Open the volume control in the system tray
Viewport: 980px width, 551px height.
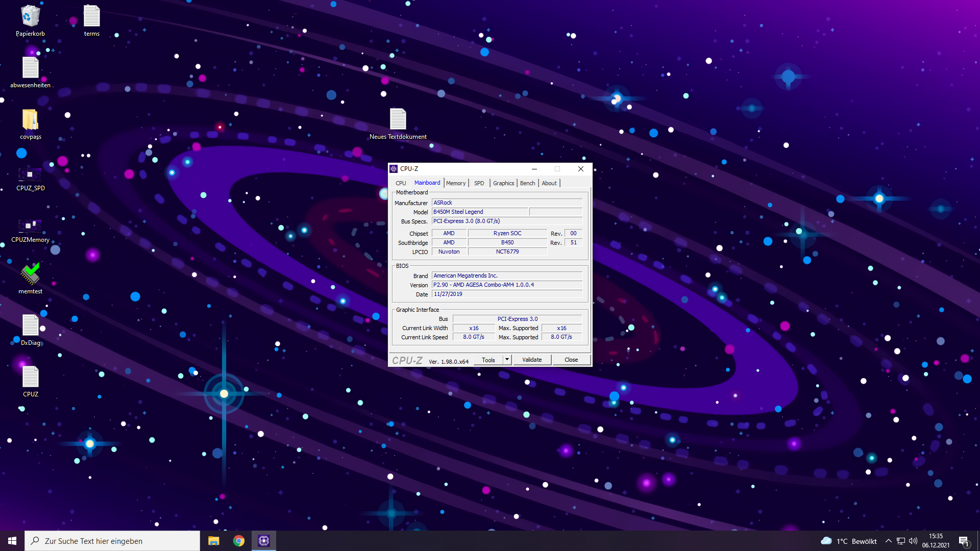pos(913,541)
